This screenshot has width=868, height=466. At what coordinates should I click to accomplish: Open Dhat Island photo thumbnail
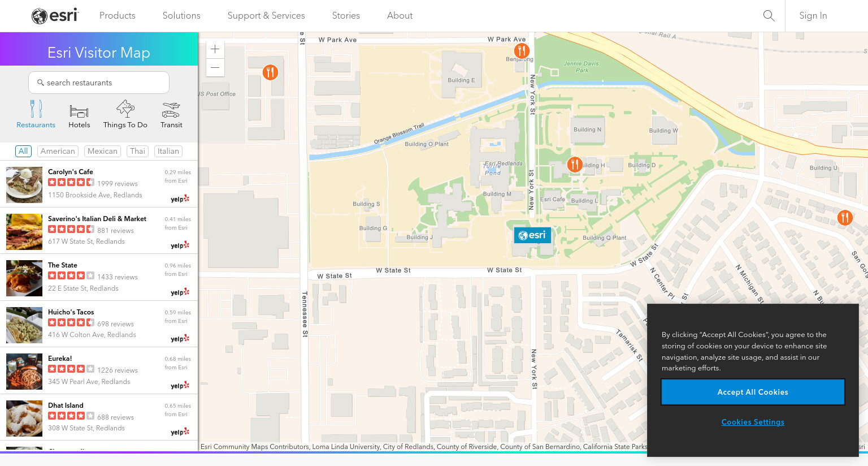click(x=24, y=418)
